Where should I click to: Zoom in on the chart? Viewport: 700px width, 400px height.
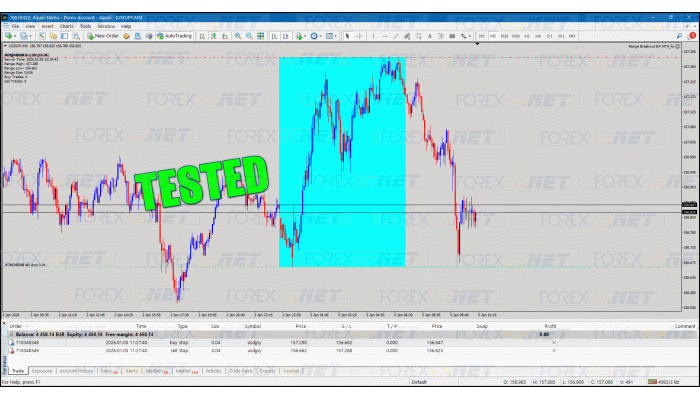point(238,36)
